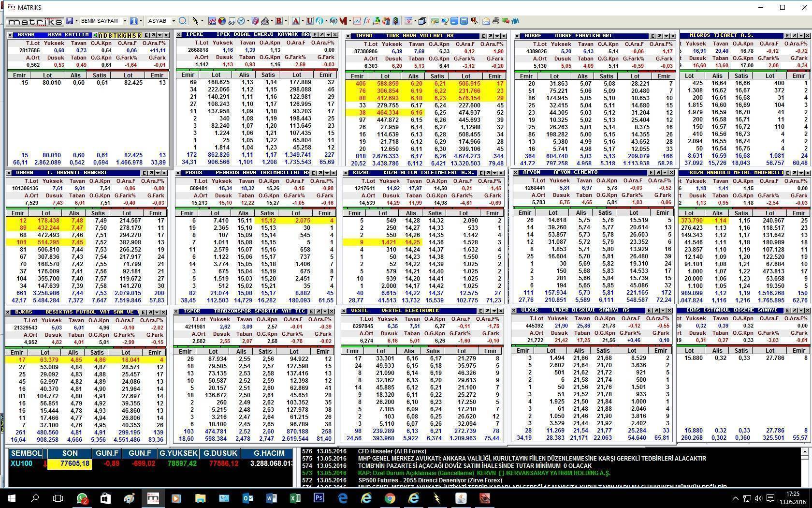Screen dimensions: 812x508
Task: Click the fx formula icon
Action: [x=366, y=21]
